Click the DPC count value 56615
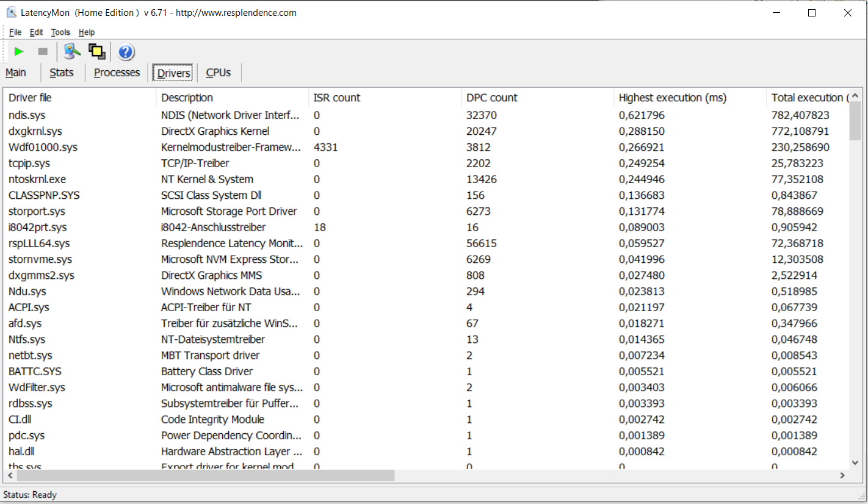The height and width of the screenshot is (504, 868). coord(482,243)
